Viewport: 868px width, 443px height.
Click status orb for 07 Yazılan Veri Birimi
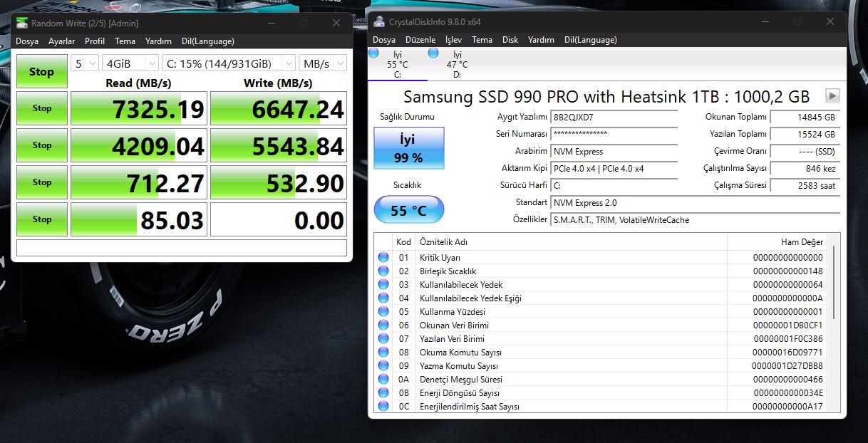click(x=383, y=338)
